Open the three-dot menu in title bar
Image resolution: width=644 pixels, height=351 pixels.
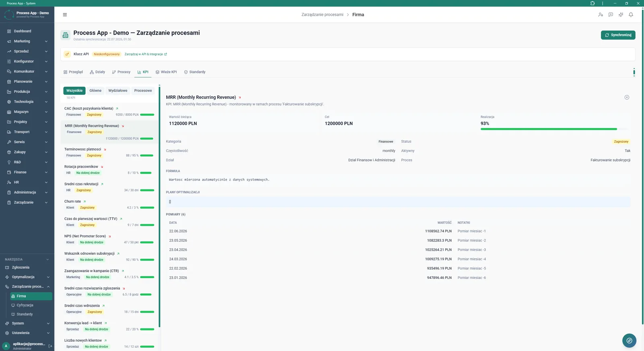click(x=603, y=3)
